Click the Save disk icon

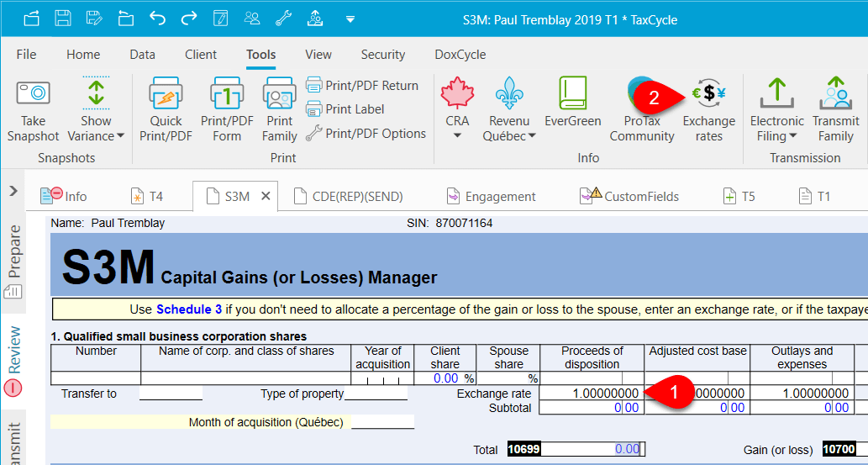63,19
